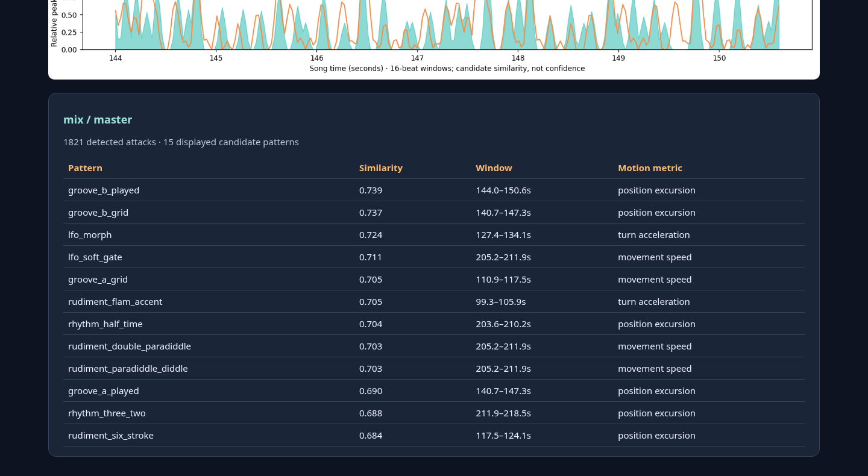Click the rudiment_paradiddle_diddle row
Screen dimensions: 868x476
[433, 368]
